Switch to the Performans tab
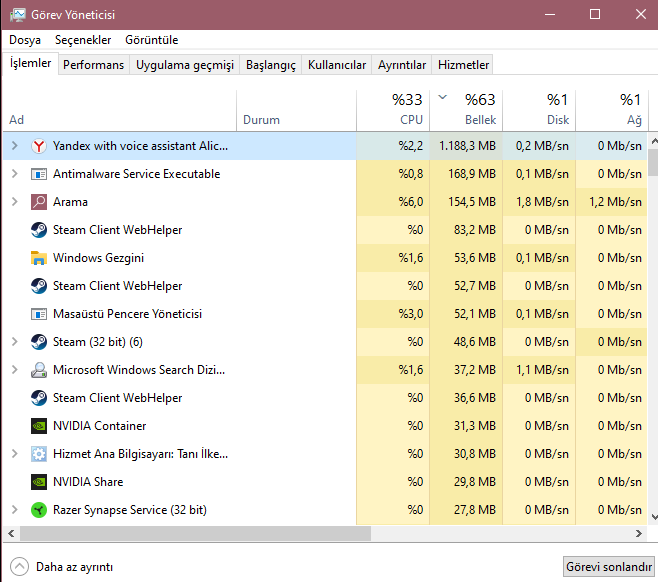The height and width of the screenshot is (582, 658). click(x=94, y=65)
